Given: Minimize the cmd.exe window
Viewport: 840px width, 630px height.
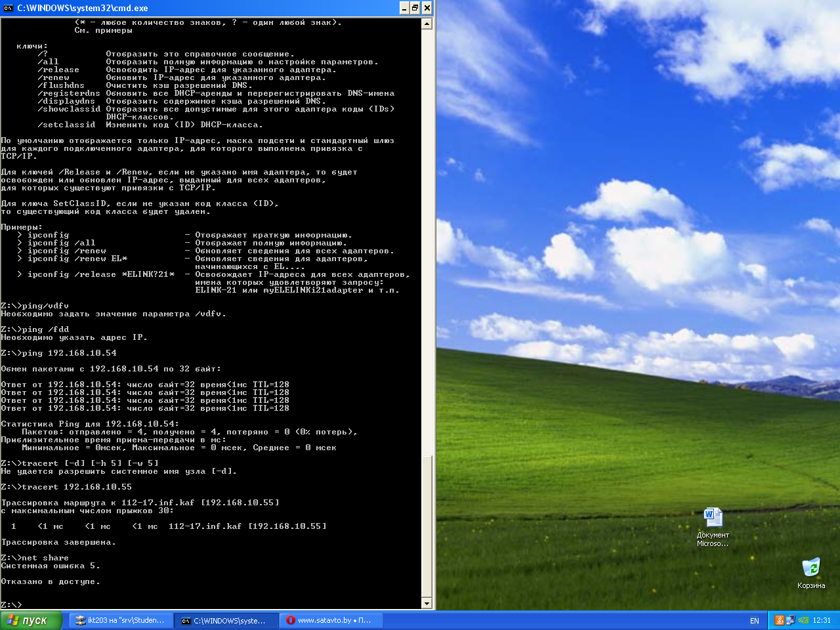Looking at the screenshot, I should (x=404, y=8).
